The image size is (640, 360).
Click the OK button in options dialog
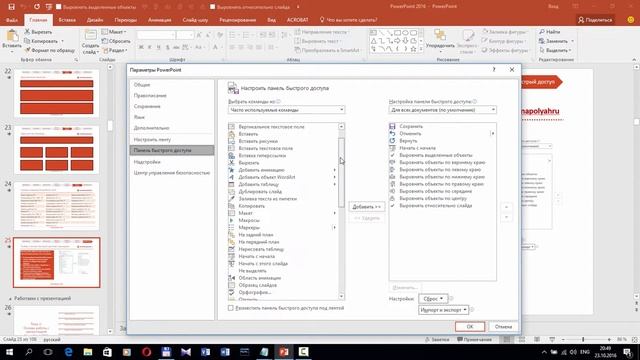[470, 327]
